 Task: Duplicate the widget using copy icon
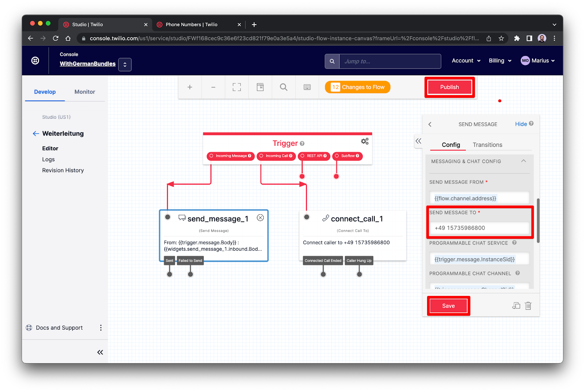[516, 306]
